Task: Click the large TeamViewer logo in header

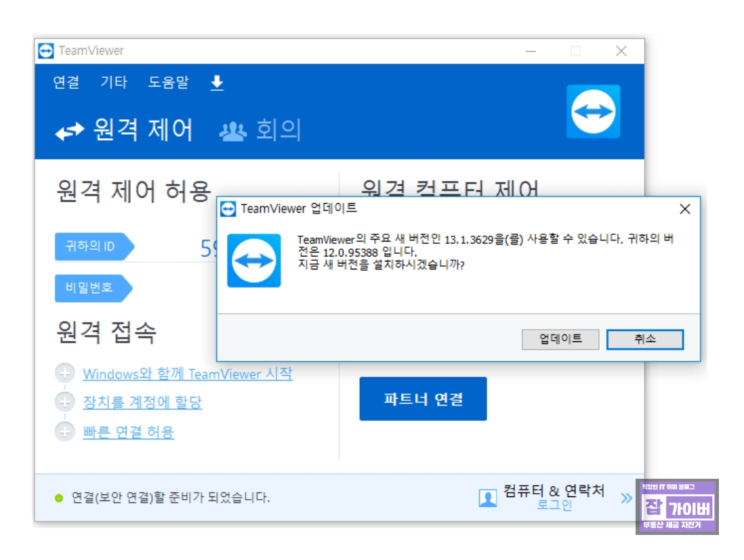Action: (x=593, y=112)
